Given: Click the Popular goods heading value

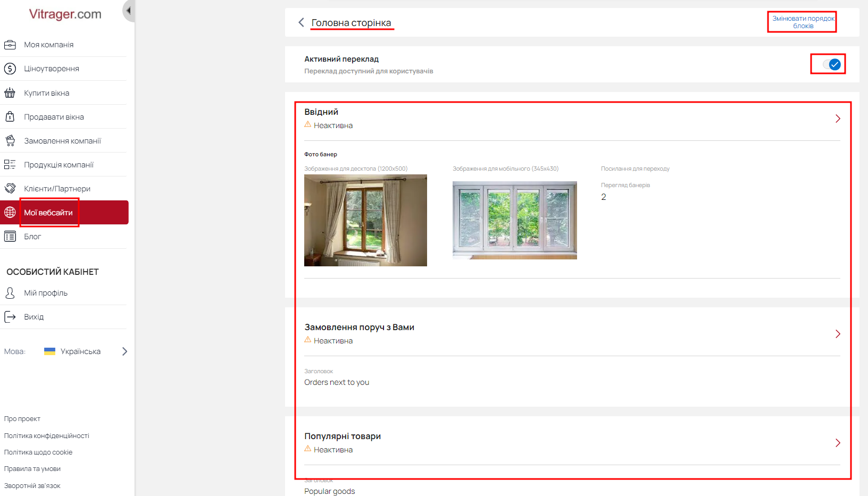Looking at the screenshot, I should point(330,491).
